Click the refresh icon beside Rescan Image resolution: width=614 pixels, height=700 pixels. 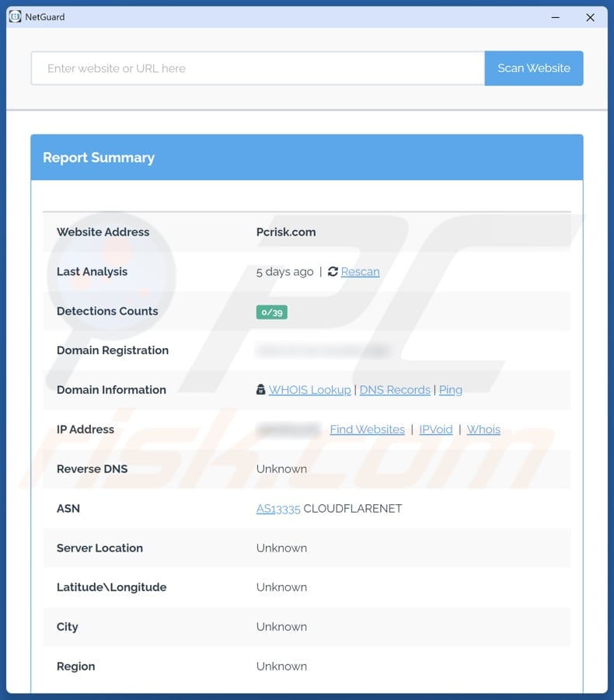coord(333,272)
